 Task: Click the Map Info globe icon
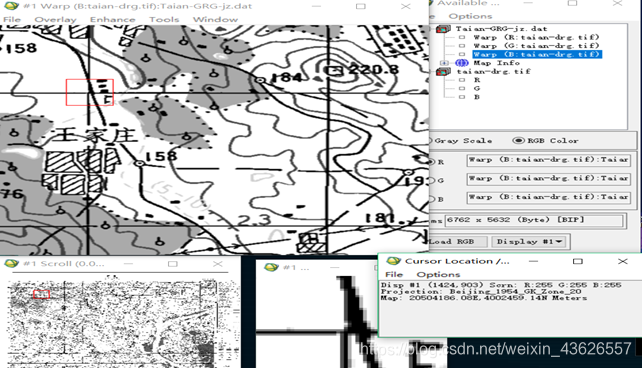[x=461, y=63]
